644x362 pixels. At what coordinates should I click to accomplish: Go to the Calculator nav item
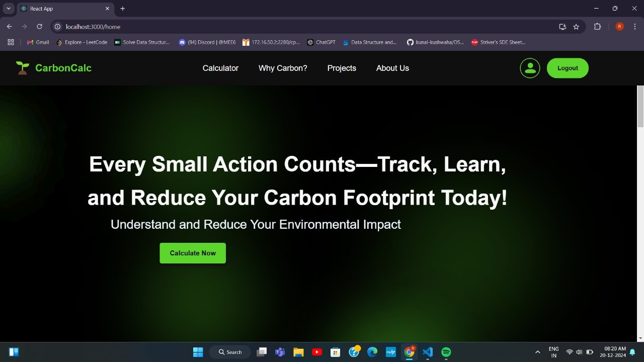(x=220, y=68)
